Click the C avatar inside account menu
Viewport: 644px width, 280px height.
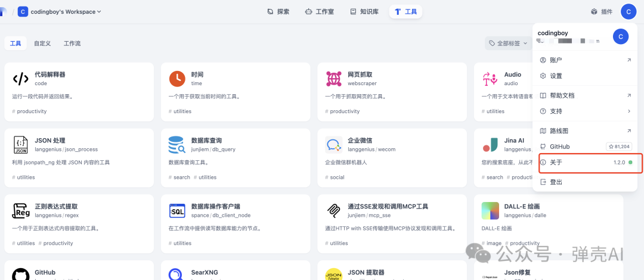point(621,36)
